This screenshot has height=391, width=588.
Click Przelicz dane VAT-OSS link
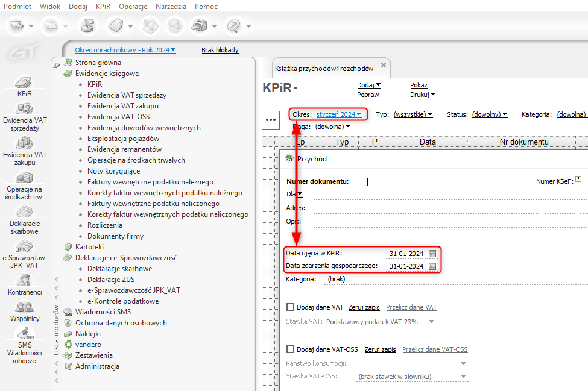coord(435,349)
